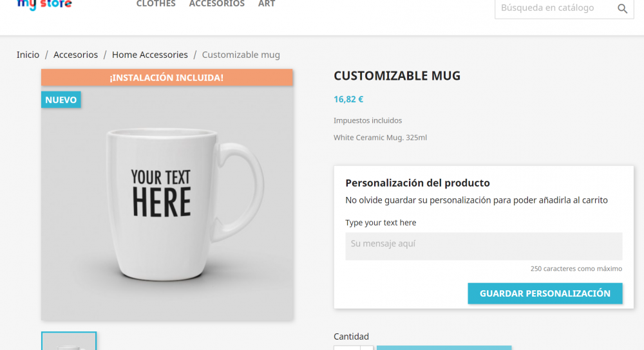Image resolution: width=644 pixels, height=350 pixels.
Task: Click the ¡Instalación incluida! banner
Action: point(167,78)
